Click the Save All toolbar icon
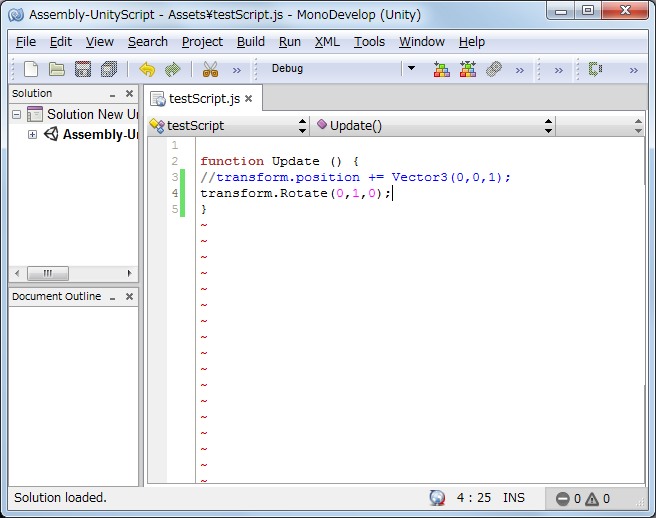This screenshot has width=656, height=518. tap(109, 69)
